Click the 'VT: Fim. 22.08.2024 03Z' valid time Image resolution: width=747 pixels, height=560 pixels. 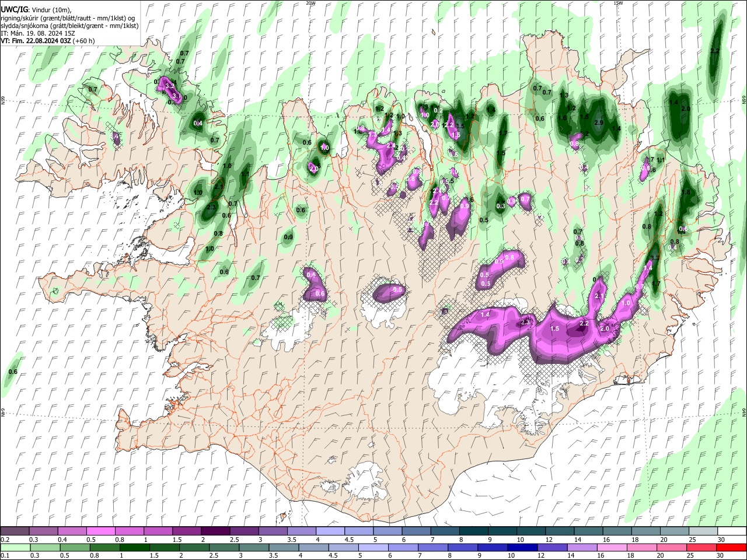pyautogui.click(x=36, y=41)
